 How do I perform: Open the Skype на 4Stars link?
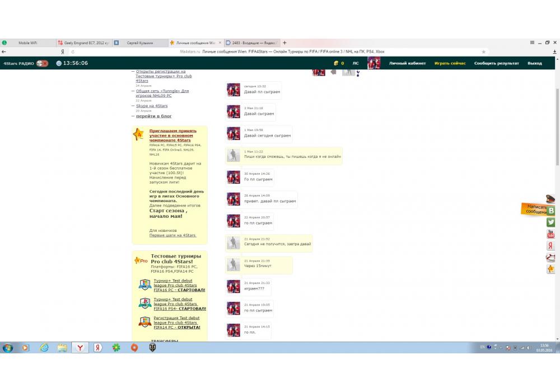[x=152, y=106]
